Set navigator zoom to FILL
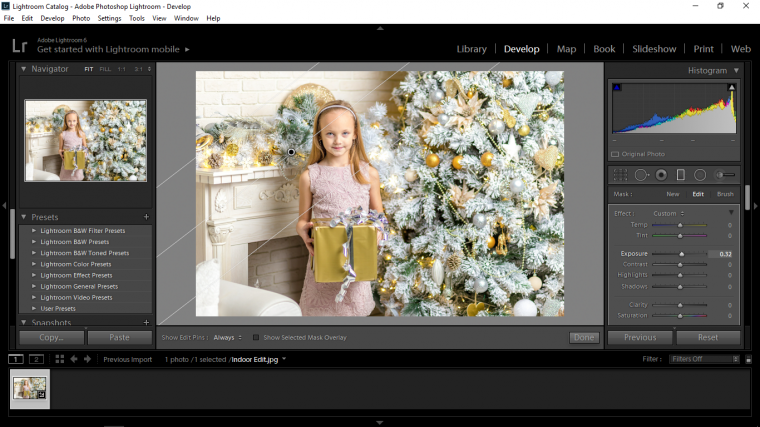 coord(105,69)
